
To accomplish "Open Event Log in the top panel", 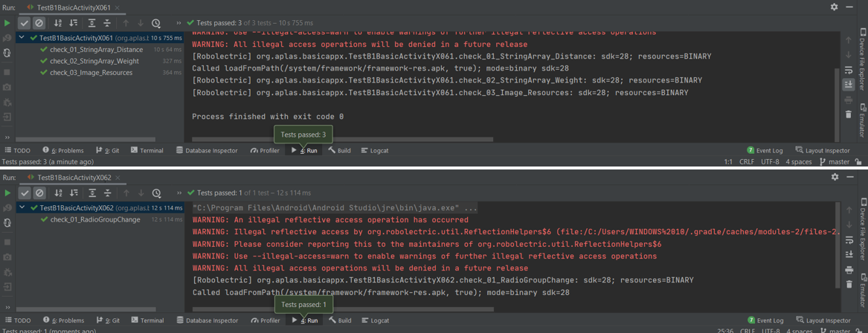I will pos(765,150).
